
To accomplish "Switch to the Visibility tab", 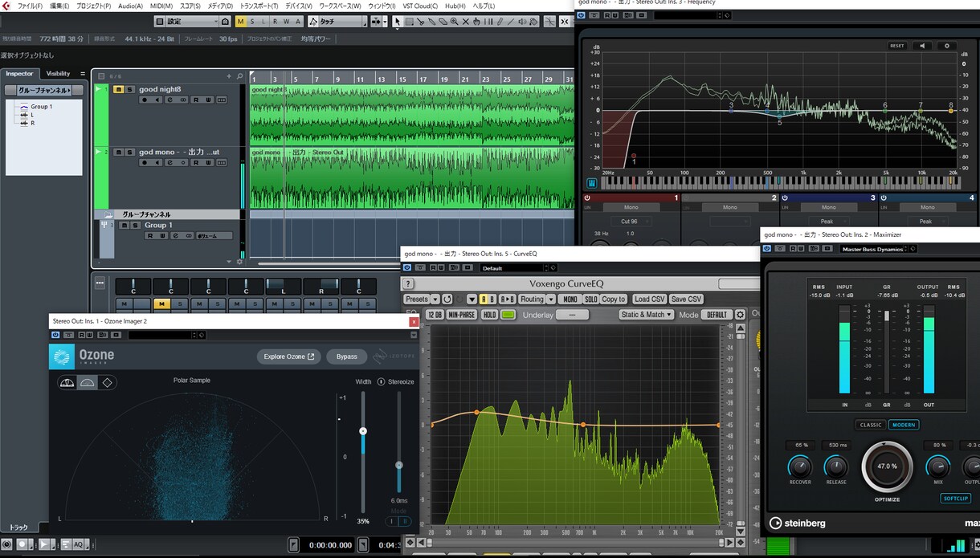I will point(58,74).
